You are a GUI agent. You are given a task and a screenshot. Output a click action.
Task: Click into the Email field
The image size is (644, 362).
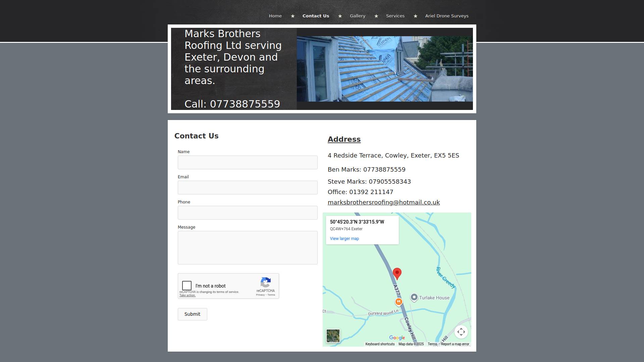[248, 188]
